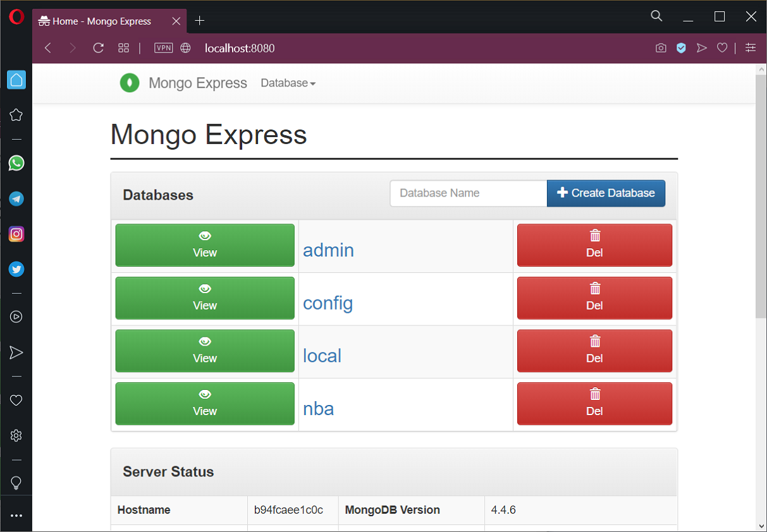
Task: Open the player icon in sidebar
Action: pyautogui.click(x=16, y=317)
